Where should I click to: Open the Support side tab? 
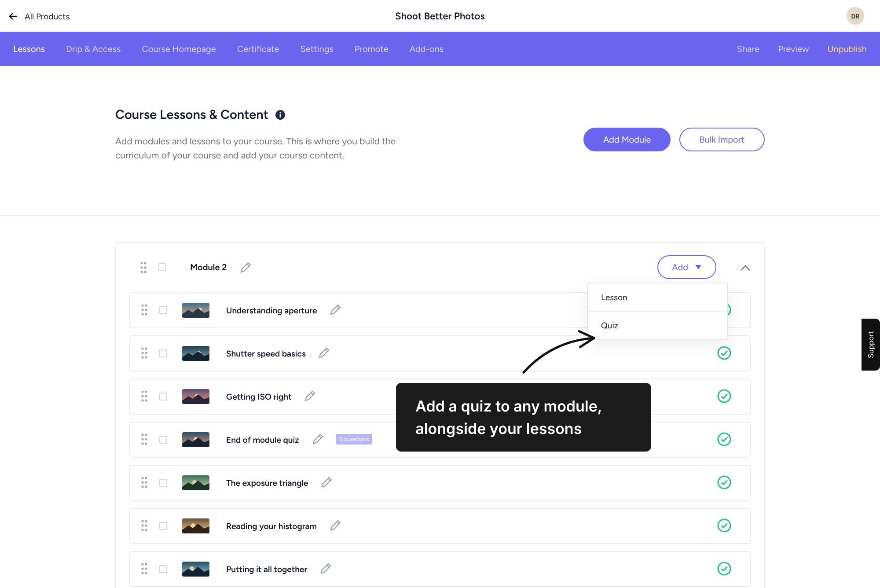(x=871, y=345)
